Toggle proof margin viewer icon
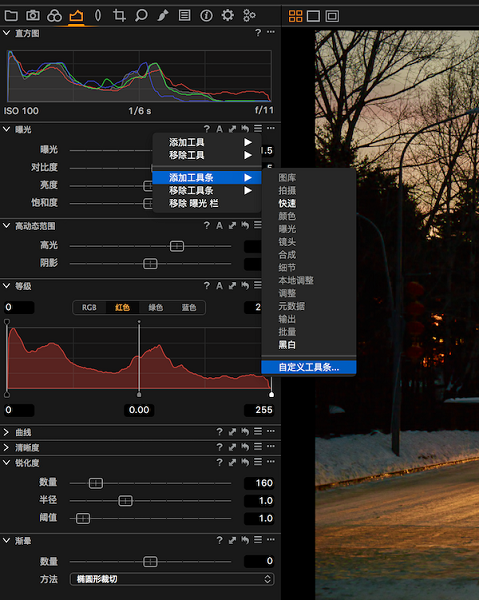The height and width of the screenshot is (600, 479). [332, 16]
